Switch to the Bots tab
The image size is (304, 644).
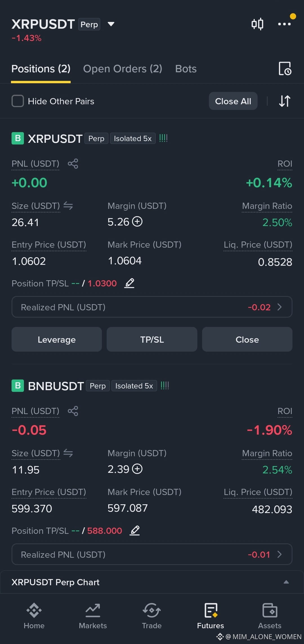[x=186, y=69]
